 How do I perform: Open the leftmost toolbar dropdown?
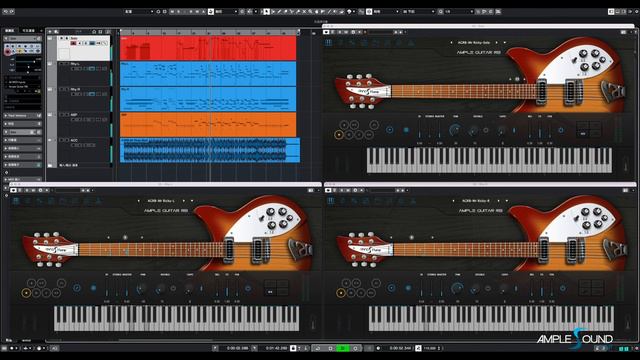pos(139,12)
